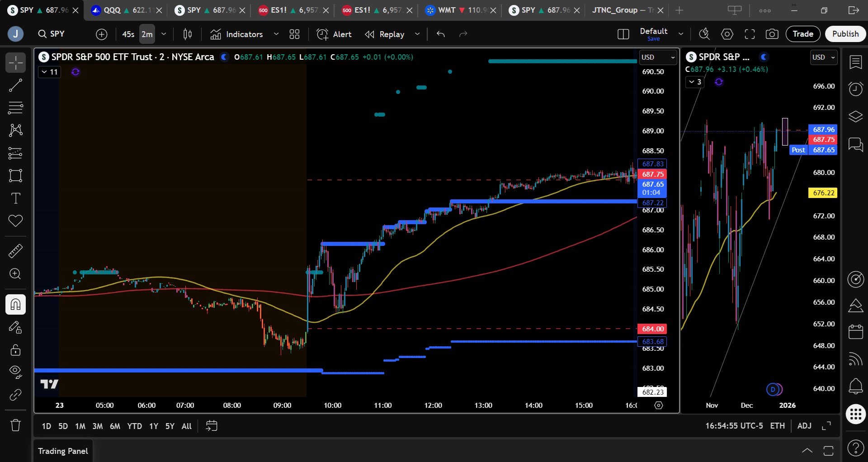Toggle the ADJ price adjustment
The height and width of the screenshot is (462, 868).
pyautogui.click(x=804, y=426)
